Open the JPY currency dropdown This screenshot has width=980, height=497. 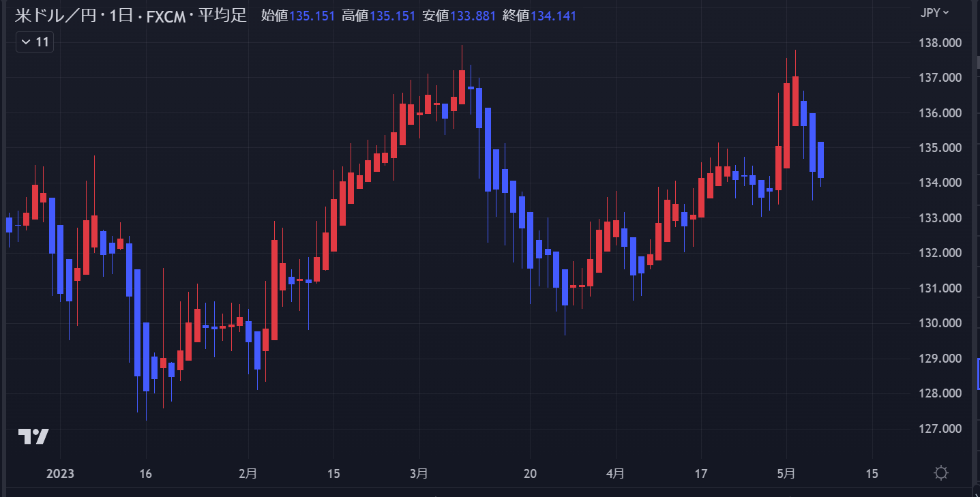pyautogui.click(x=934, y=13)
